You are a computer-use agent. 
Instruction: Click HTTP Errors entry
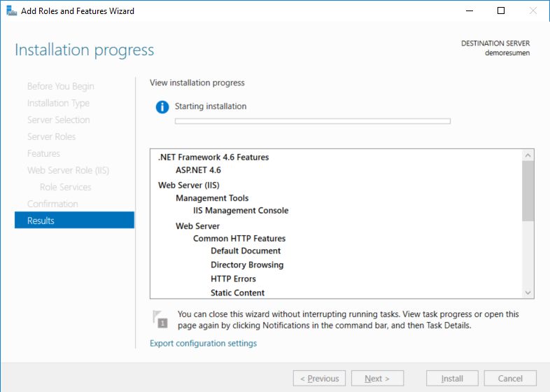pos(233,279)
